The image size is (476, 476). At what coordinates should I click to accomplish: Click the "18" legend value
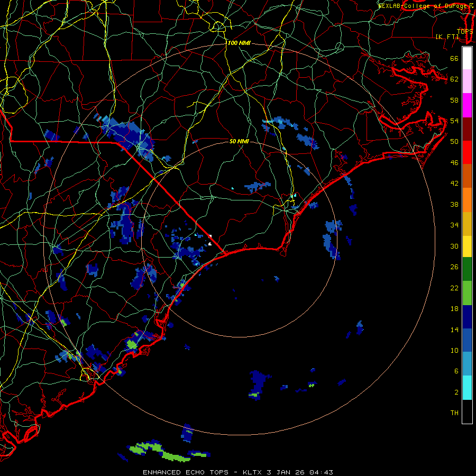[454, 309]
